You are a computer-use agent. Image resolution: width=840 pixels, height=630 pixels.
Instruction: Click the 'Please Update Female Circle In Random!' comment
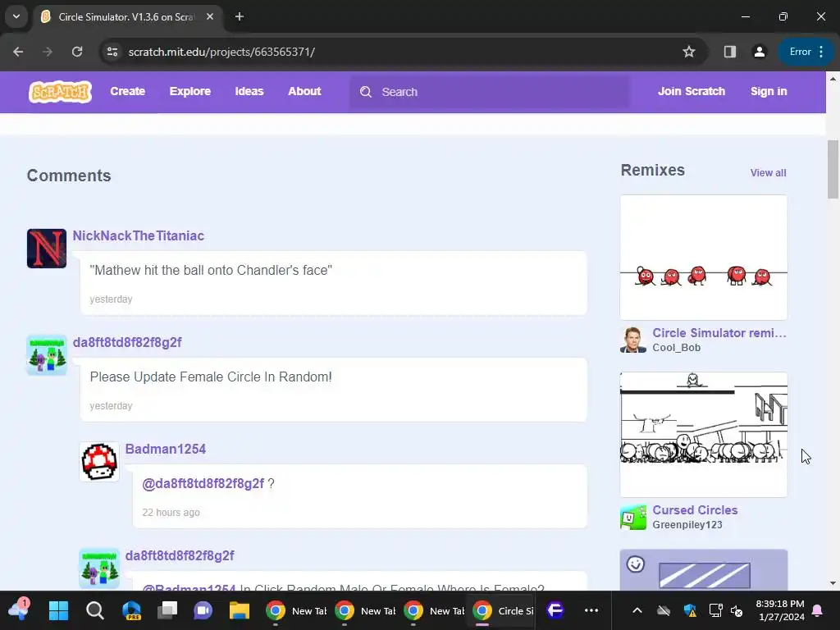(211, 377)
